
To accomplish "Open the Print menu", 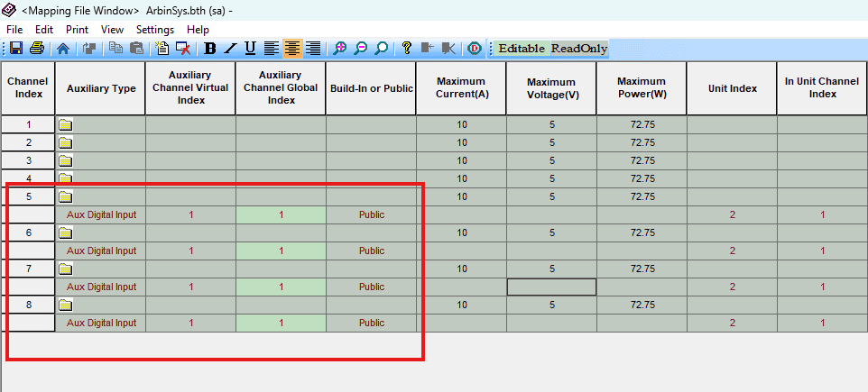I will (x=77, y=30).
